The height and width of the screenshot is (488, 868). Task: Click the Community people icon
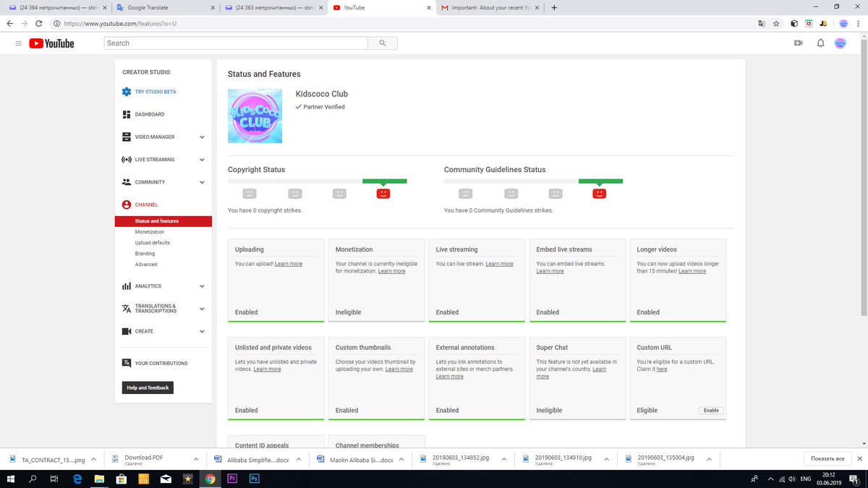tap(127, 182)
